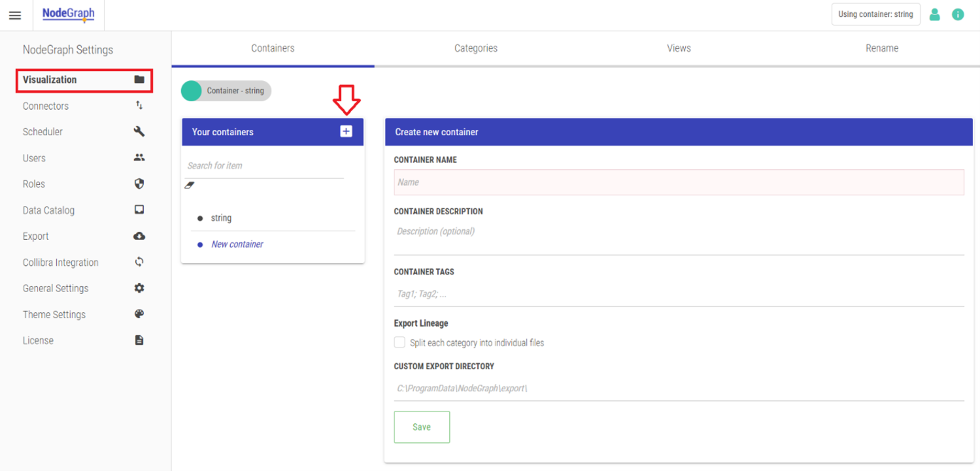Click the Visualization folder icon
This screenshot has height=471, width=980.
coord(139,80)
